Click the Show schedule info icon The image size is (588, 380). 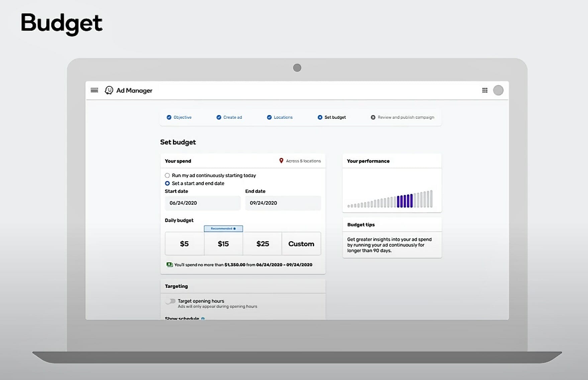[x=203, y=318]
